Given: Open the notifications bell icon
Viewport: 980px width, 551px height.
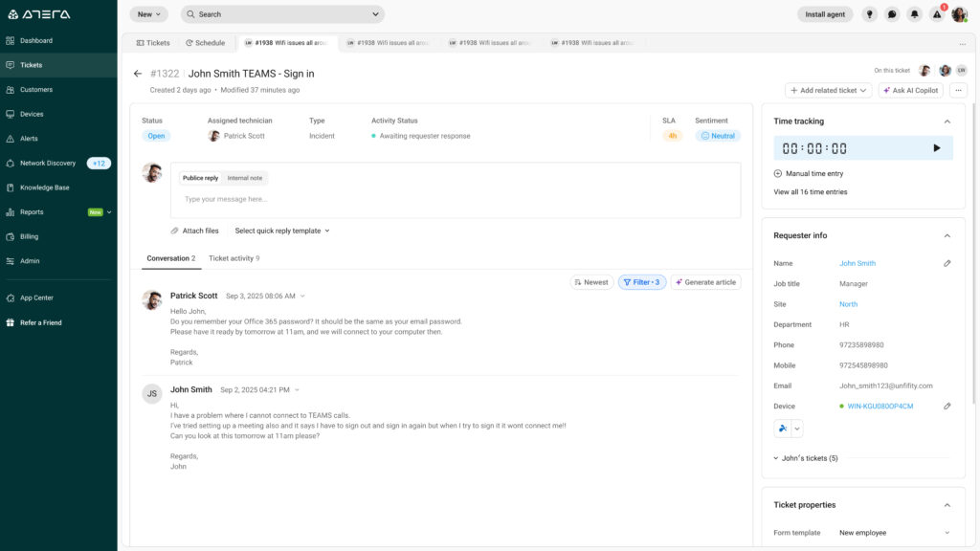Looking at the screenshot, I should coord(915,14).
